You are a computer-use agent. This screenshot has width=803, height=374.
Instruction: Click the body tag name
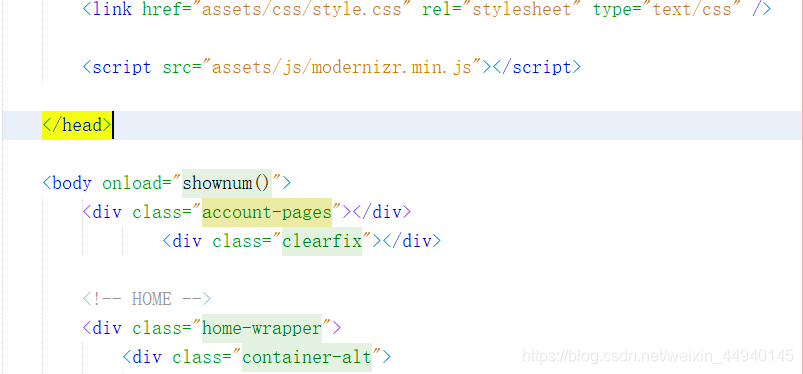[x=72, y=183]
